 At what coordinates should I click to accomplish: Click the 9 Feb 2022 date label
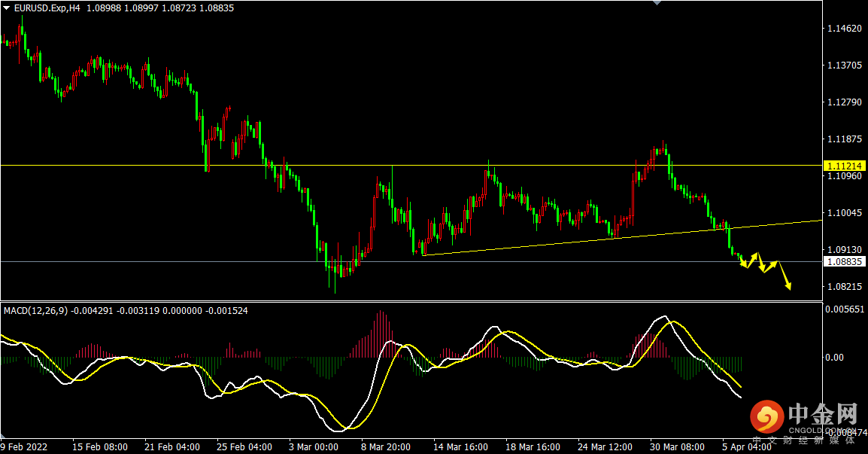(x=24, y=446)
